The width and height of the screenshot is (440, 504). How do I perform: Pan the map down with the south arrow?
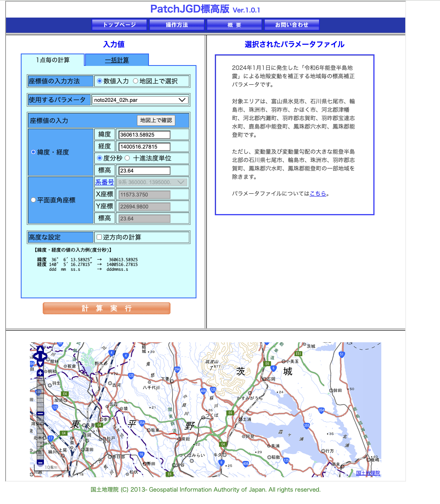coord(40,363)
